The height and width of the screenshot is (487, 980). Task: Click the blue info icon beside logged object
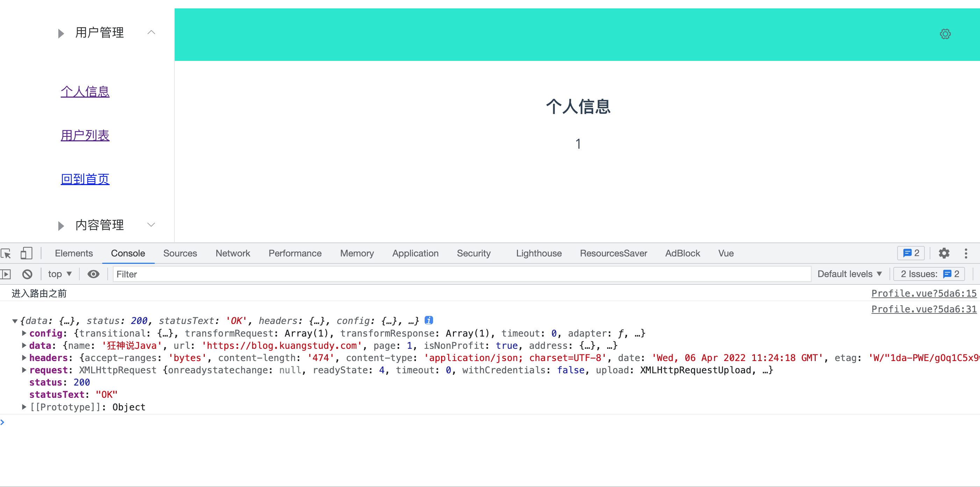(429, 320)
